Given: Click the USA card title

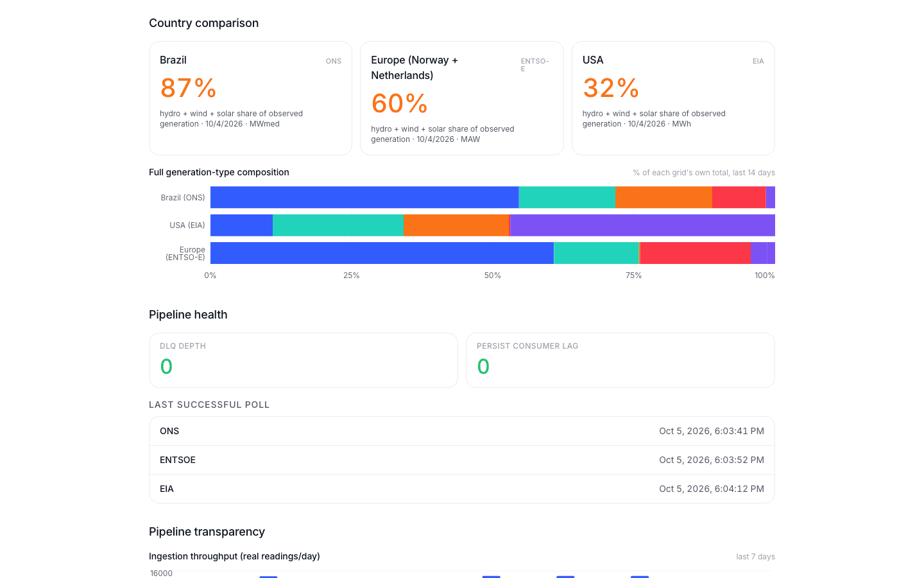Looking at the screenshot, I should 593,60.
